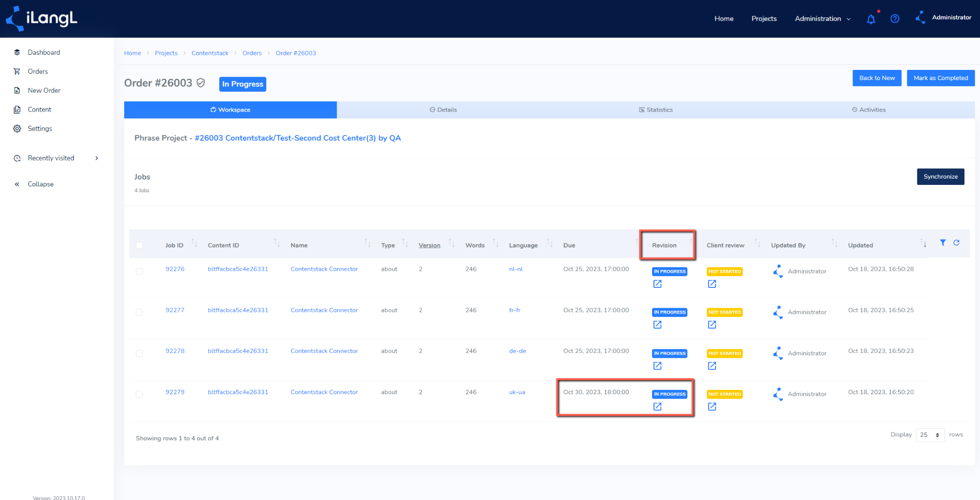Open the Display rows count selector
The height and width of the screenshot is (500, 980).
click(x=930, y=435)
